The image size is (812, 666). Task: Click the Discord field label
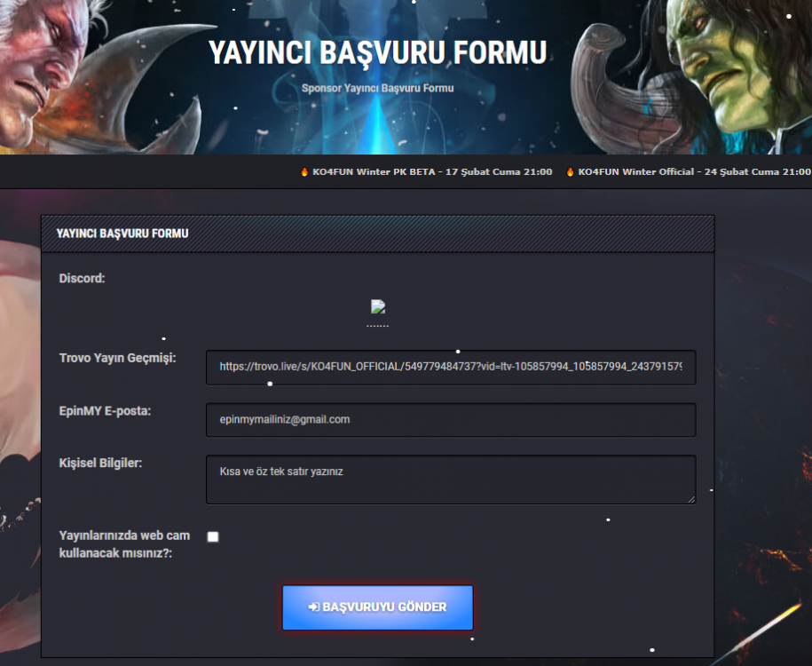[82, 278]
